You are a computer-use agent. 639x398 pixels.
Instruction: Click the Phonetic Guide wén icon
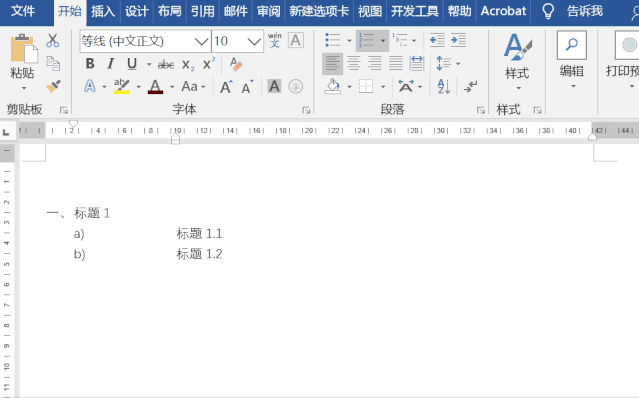click(x=275, y=40)
